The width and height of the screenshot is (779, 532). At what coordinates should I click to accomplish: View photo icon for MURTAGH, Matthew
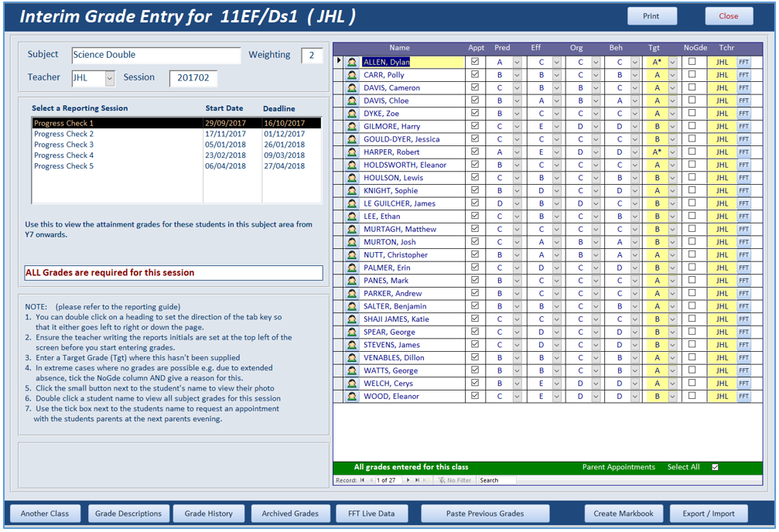tap(352, 230)
